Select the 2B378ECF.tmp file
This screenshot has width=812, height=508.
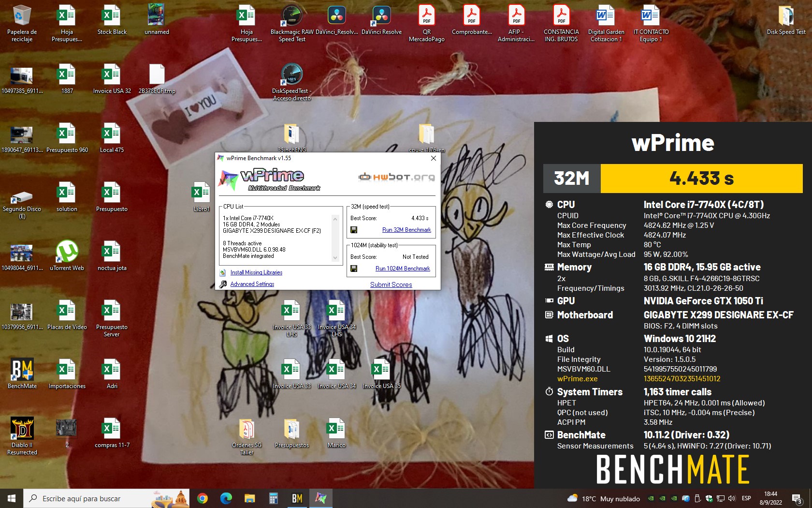pyautogui.click(x=157, y=79)
